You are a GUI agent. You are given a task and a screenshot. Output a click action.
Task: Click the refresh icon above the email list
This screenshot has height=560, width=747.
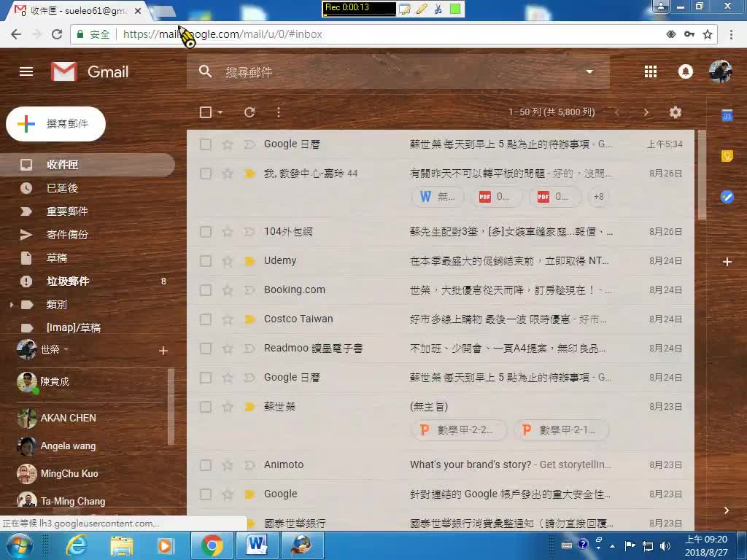[x=249, y=112]
